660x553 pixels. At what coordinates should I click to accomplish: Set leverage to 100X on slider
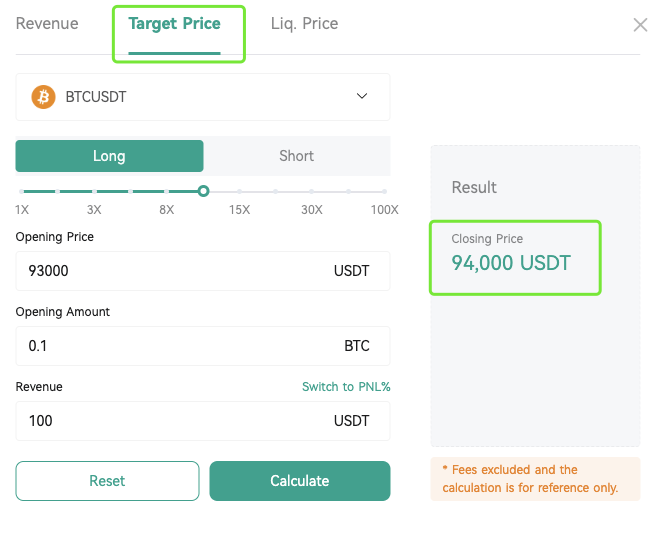pos(384,191)
